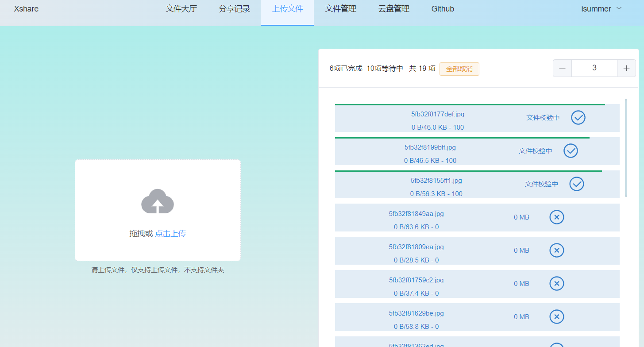Click the '0 B/56.3 KB - 100' text

(x=436, y=194)
